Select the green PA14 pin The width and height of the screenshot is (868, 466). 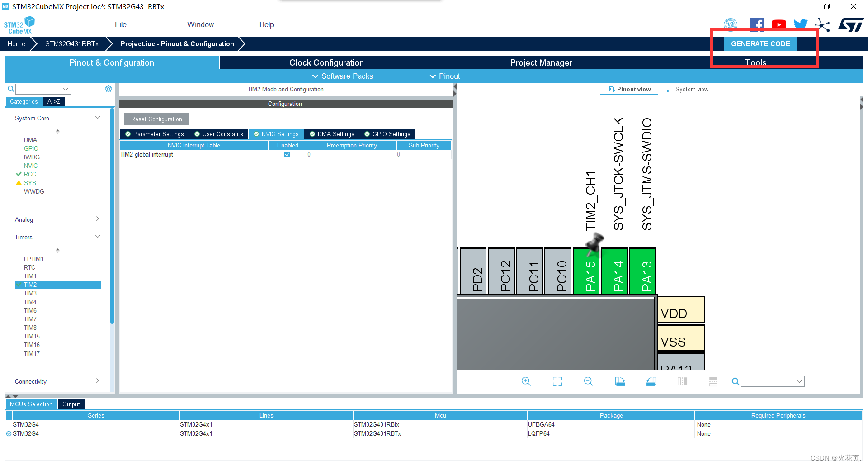[614, 271]
